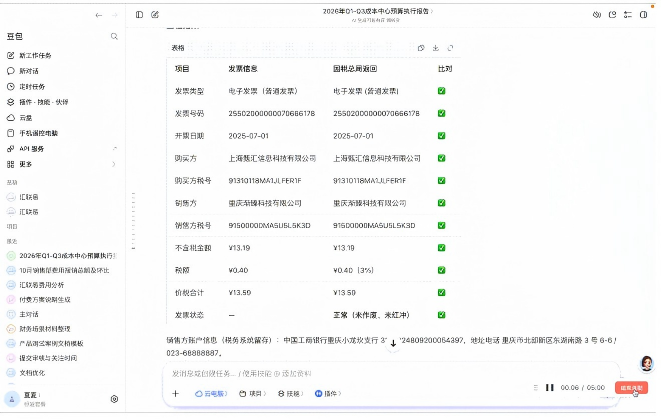
Task: Jump to latest message with down-arrow button
Action: tap(393, 344)
